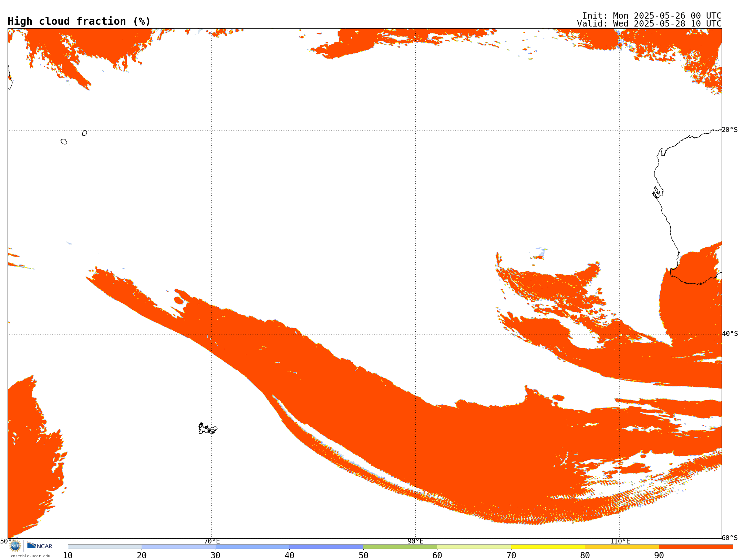744x560 pixels.
Task: Click the High cloud fraction (%) title
Action: coord(79,21)
